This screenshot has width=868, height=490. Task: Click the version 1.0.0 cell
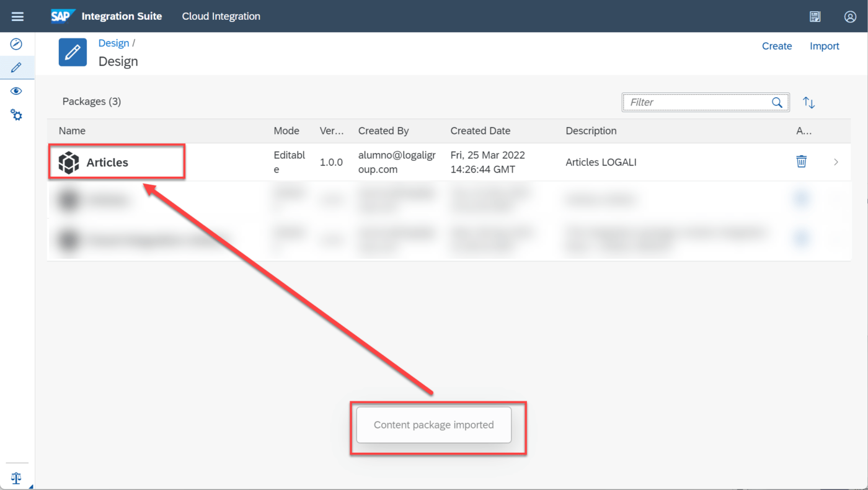pyautogui.click(x=331, y=162)
